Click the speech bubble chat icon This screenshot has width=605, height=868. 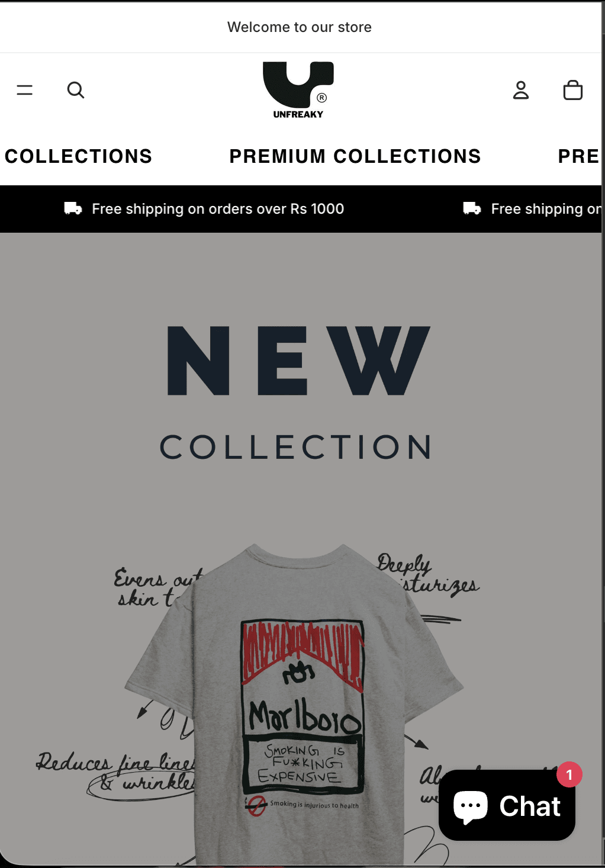[x=471, y=806]
